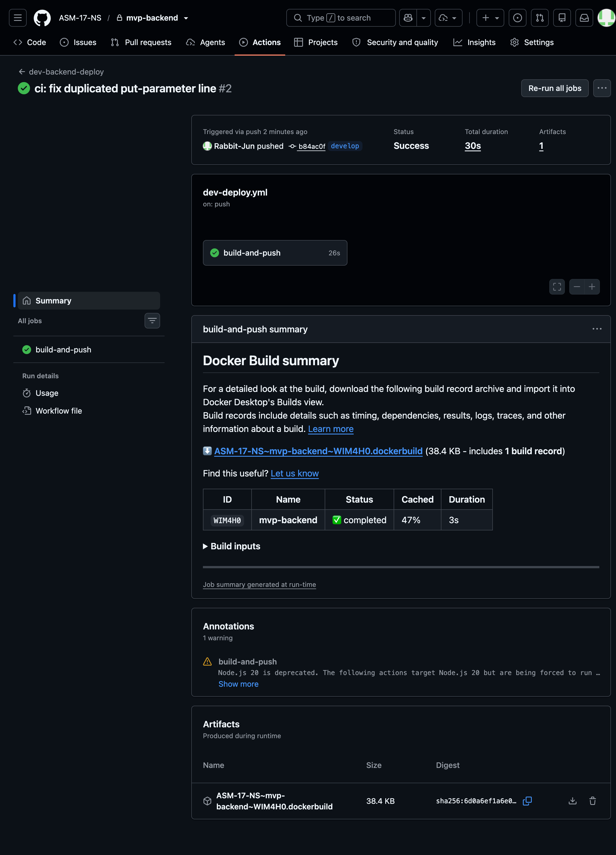
Task: Open the user avatar menu
Action: pos(607,18)
